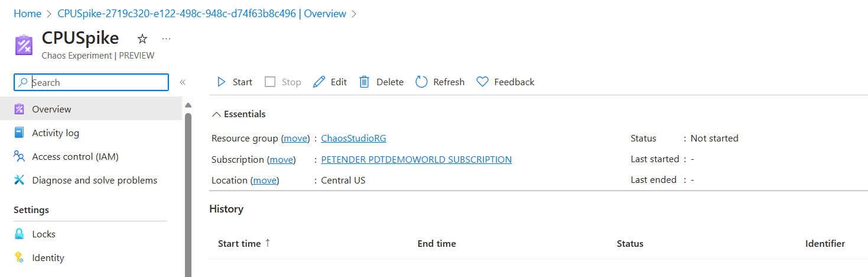This screenshot has height=277, width=868.
Task: Click the Feedback heart icon
Action: click(x=483, y=82)
